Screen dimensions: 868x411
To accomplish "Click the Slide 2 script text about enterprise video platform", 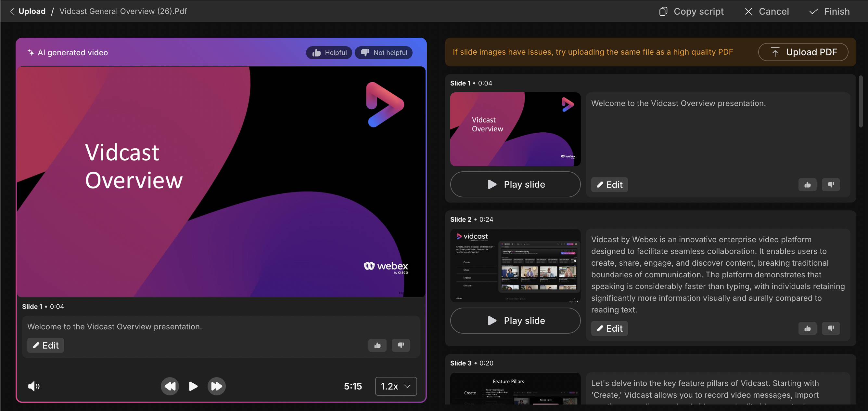I will tap(718, 274).
